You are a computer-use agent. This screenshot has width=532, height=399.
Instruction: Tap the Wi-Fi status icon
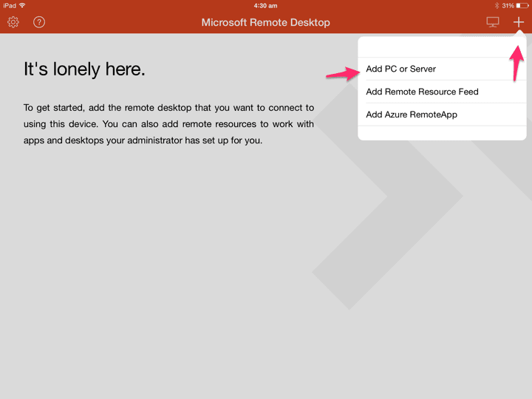[22, 5]
